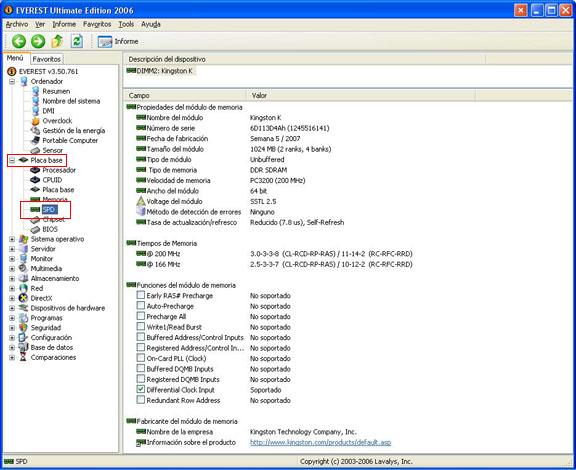Expand the Servidor node
This screenshot has height=470, width=576.
click(x=12, y=249)
